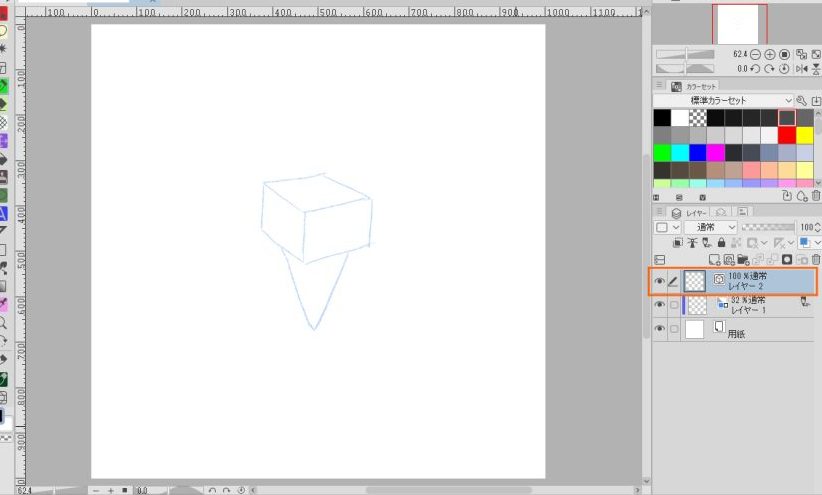This screenshot has height=495, width=822.
Task: Rotate canvas right in the navigator
Action: pos(769,69)
